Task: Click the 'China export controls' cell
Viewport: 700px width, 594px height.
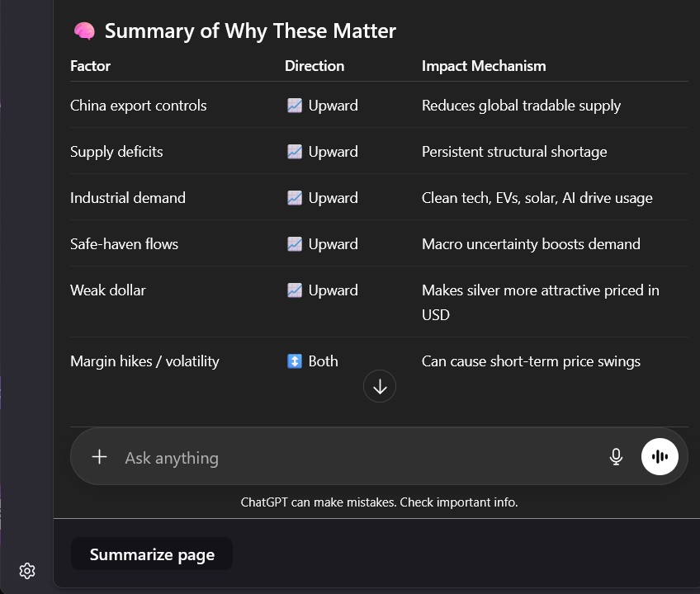Action: (x=139, y=106)
